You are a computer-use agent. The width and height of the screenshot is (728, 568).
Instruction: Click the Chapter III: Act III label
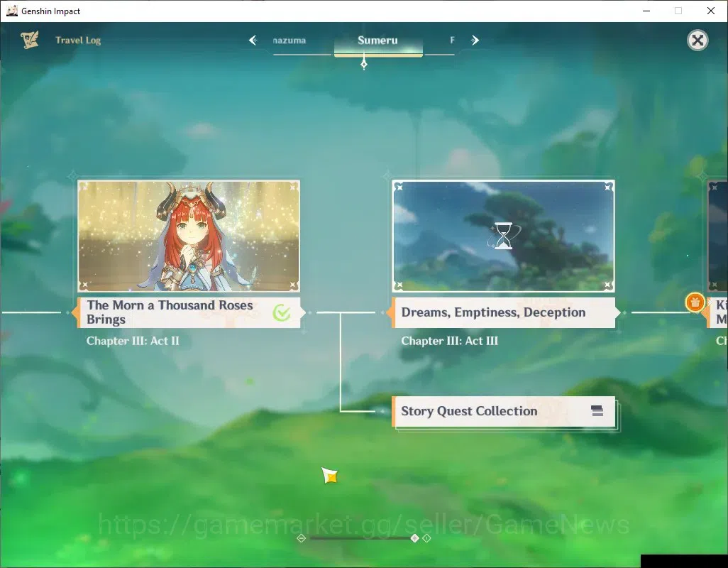click(449, 341)
